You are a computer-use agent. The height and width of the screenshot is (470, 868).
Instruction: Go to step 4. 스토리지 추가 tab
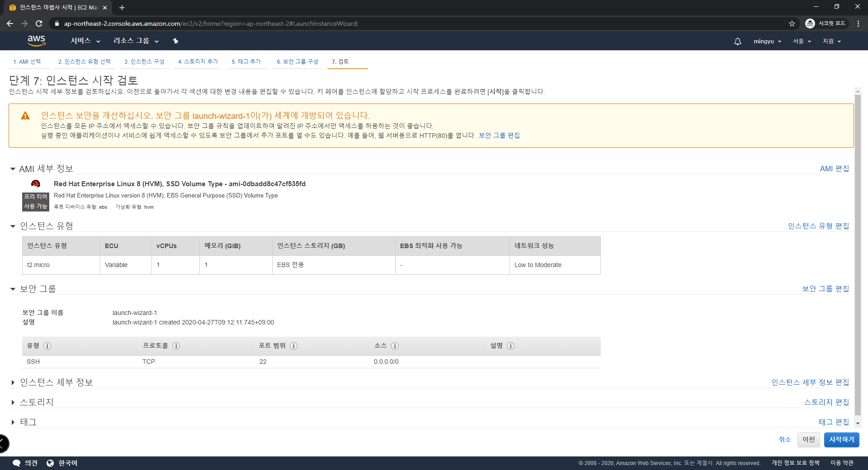(x=198, y=62)
